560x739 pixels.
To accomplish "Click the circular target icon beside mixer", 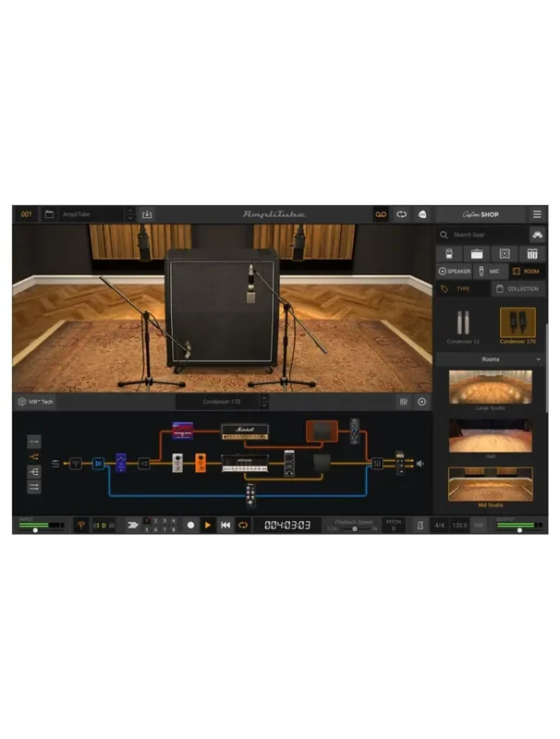I will pos(422,402).
